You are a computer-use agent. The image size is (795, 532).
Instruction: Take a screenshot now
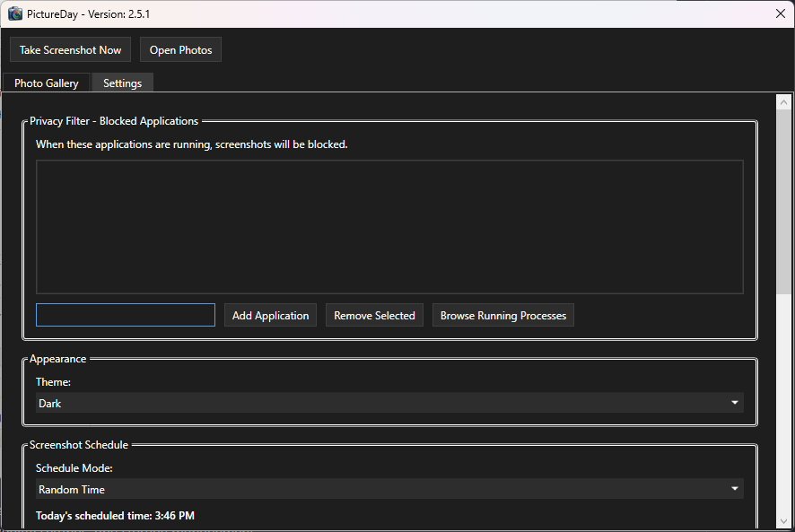(71, 49)
